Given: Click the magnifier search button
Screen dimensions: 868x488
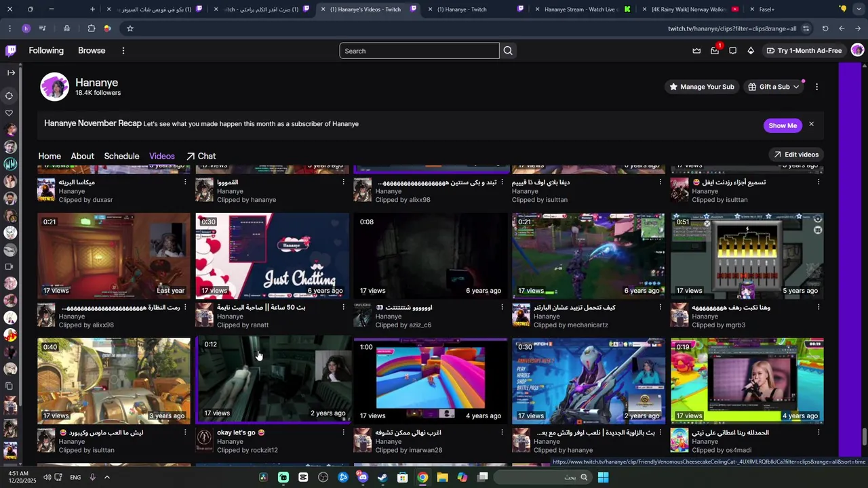Looking at the screenshot, I should 508,51.
